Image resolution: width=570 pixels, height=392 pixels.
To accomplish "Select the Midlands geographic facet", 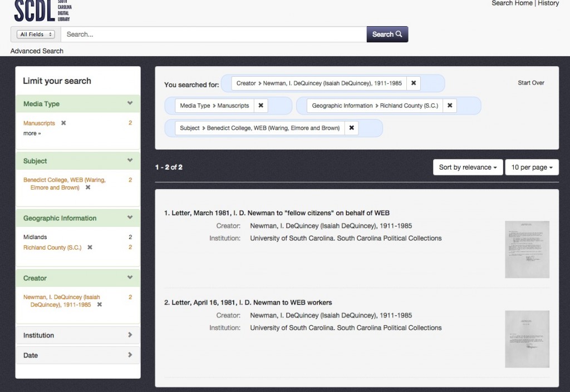I will [x=35, y=237].
